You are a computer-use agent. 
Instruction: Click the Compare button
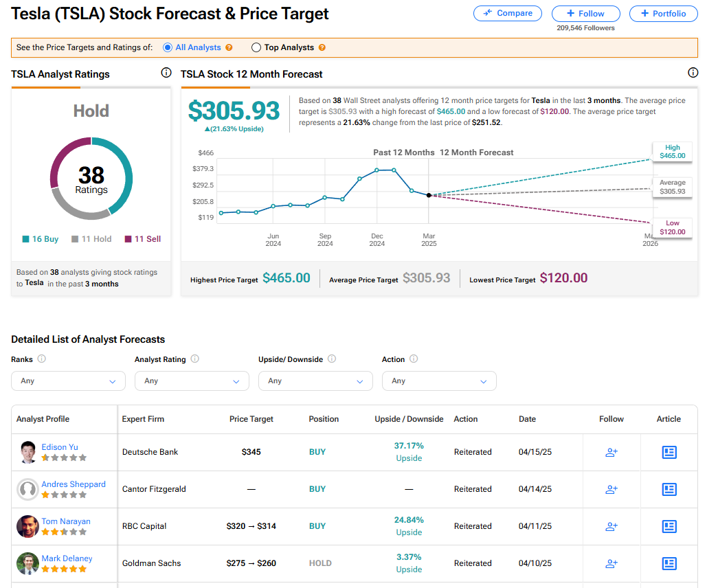coord(508,13)
